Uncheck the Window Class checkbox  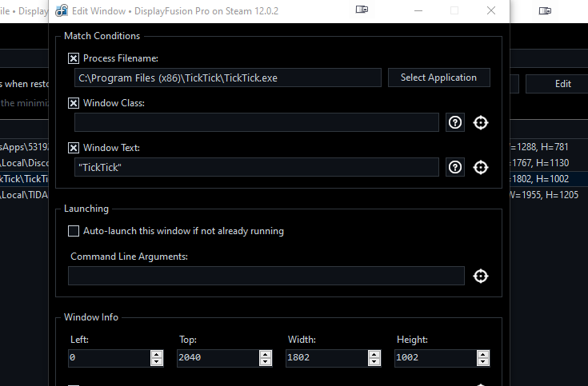[74, 103]
